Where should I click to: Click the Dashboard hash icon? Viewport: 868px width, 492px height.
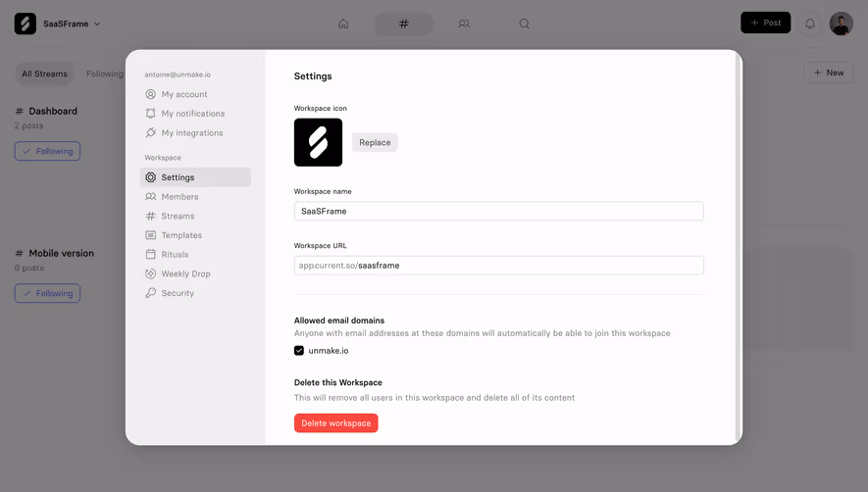point(20,112)
